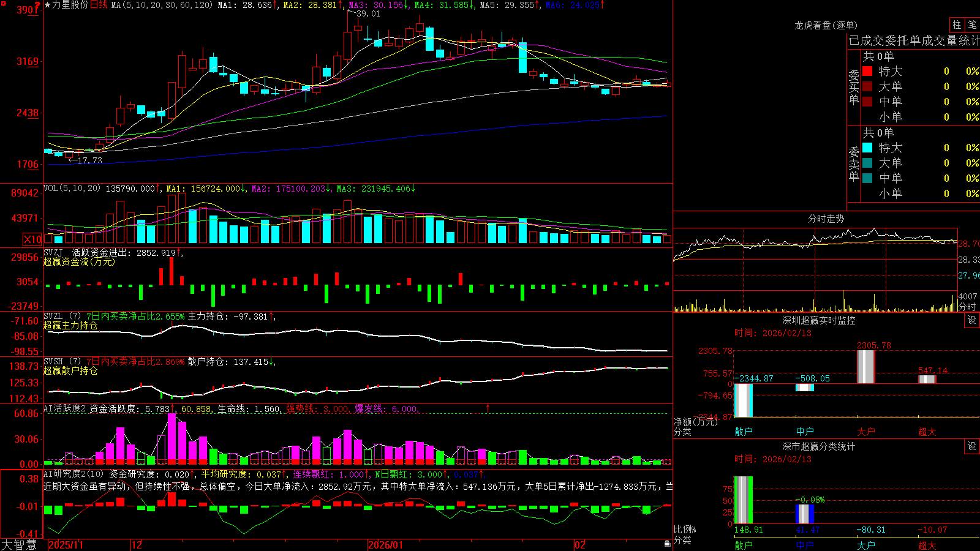Select the AI研究度2(10) indicator label
This screenshot has width=980, height=551.
coord(73,474)
